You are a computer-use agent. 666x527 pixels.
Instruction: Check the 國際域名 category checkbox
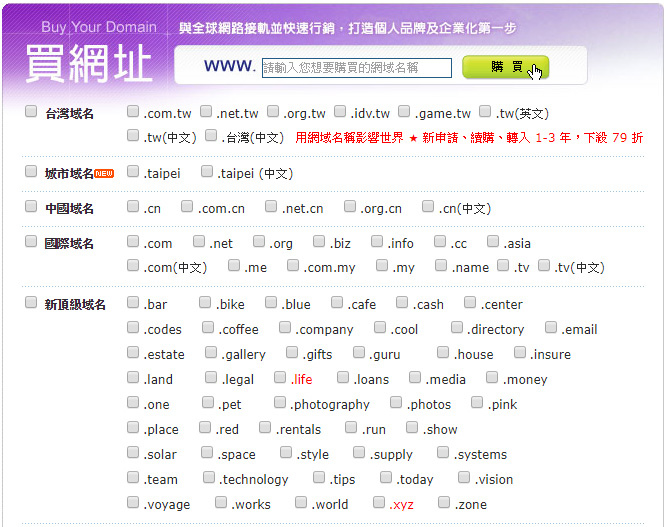point(31,242)
